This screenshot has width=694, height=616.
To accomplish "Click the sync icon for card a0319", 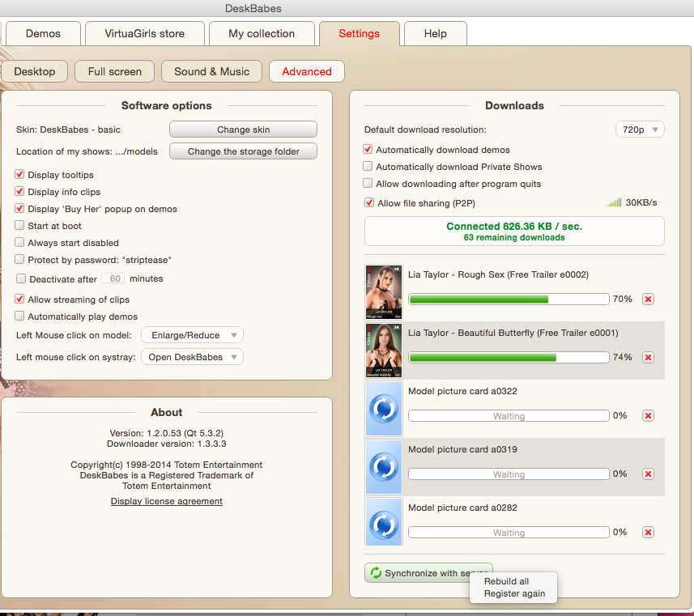I will coord(384,467).
